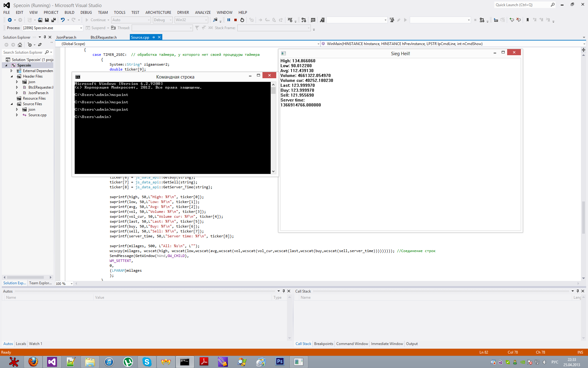Screen dimensions: 588x368
Task: Collapse the Source Files folder
Action: [12, 104]
